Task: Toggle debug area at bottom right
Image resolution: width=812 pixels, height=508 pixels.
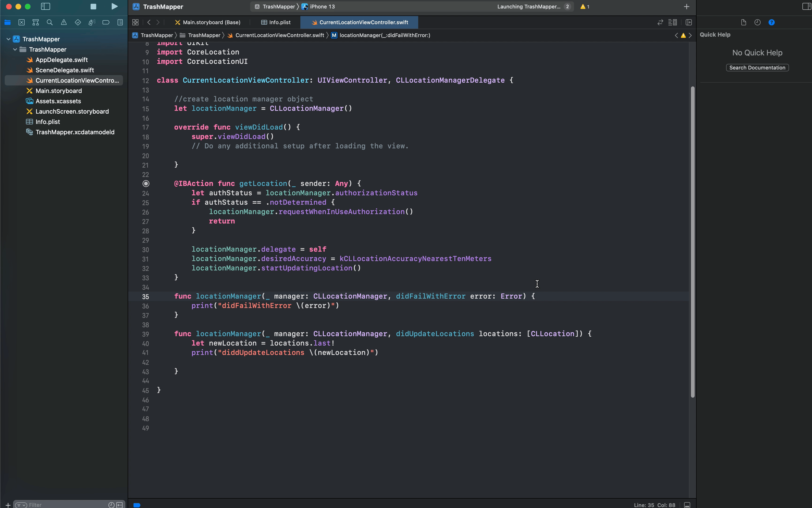Action: [x=687, y=505]
